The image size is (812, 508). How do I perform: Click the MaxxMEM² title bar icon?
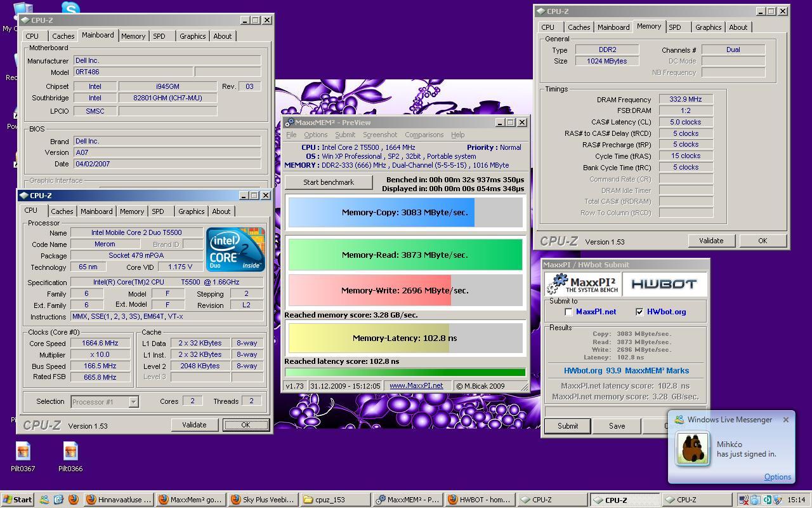pyautogui.click(x=289, y=123)
